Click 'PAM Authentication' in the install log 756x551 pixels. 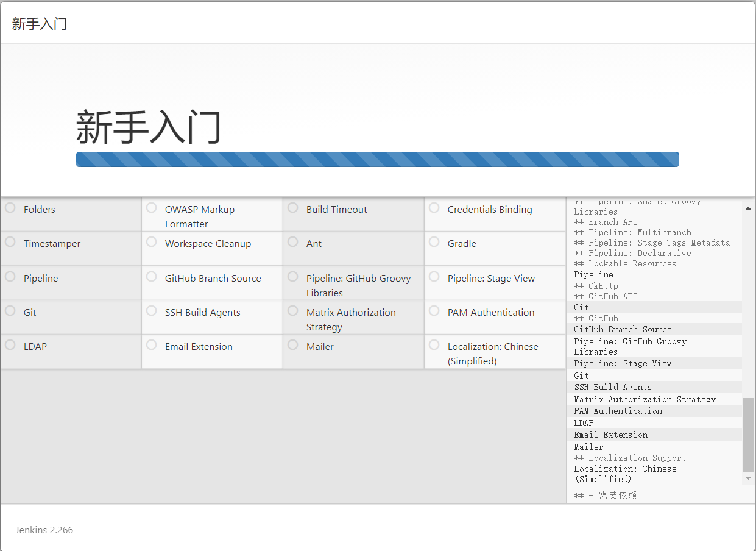[618, 411]
